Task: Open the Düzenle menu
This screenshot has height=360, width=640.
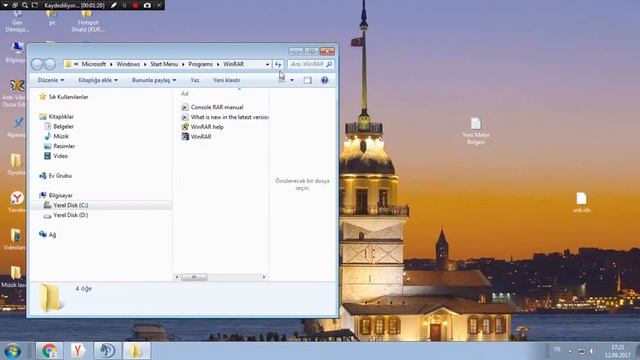Action: coord(51,80)
